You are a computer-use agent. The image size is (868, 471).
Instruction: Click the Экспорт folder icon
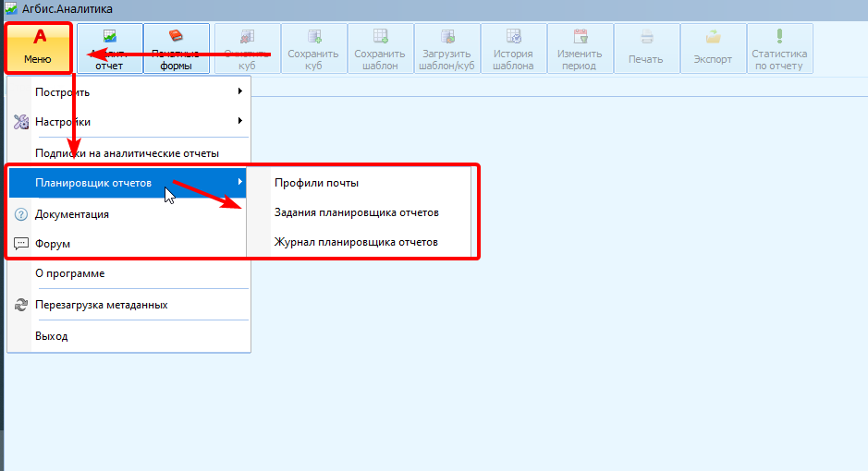713,37
